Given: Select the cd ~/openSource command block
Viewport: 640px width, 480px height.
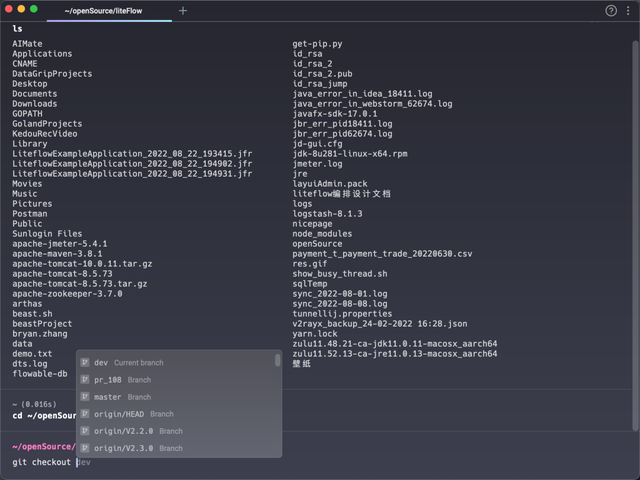Looking at the screenshot, I should [x=40, y=415].
